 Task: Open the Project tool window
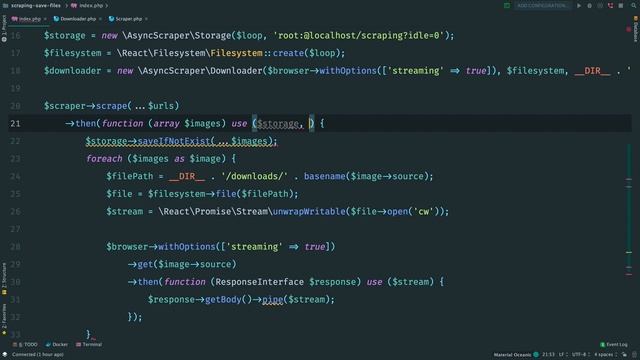[4, 29]
